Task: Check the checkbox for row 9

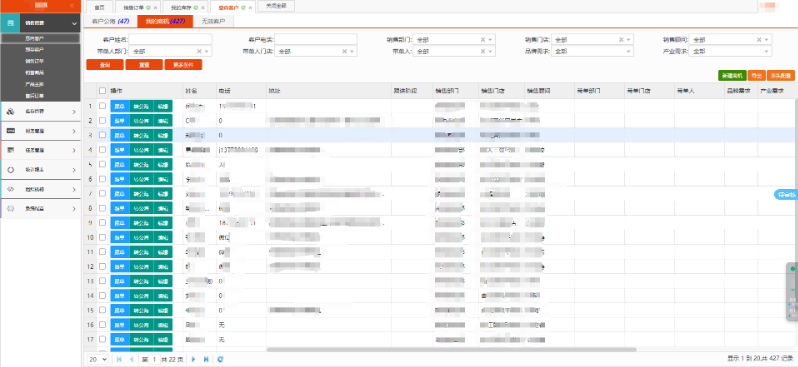Action: point(102,223)
